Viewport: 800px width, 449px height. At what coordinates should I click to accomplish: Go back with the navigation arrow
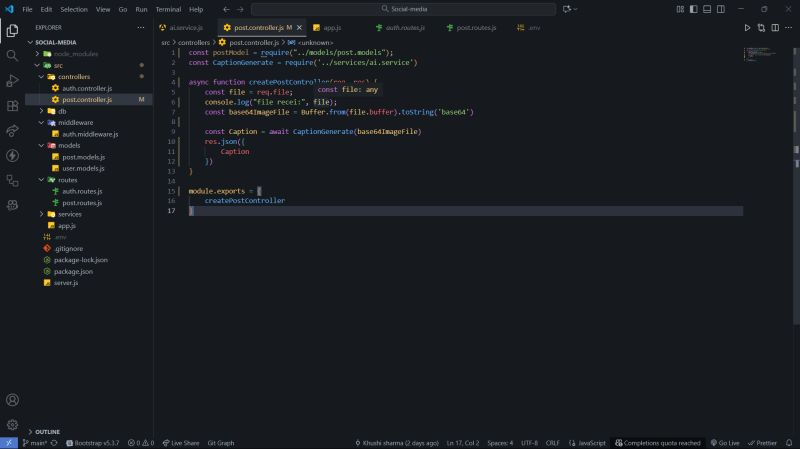pyautogui.click(x=226, y=9)
